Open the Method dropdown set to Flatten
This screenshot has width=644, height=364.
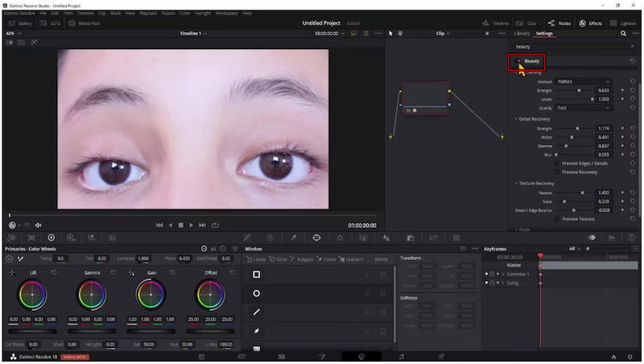tap(584, 81)
